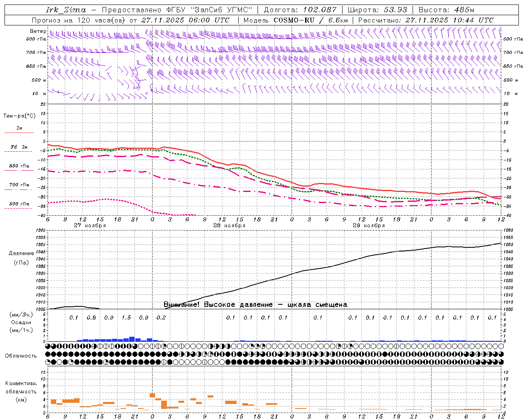This screenshot has width=525, height=420.
Task: Click the "Конвективн." convective cloud label
Action: 21,383
